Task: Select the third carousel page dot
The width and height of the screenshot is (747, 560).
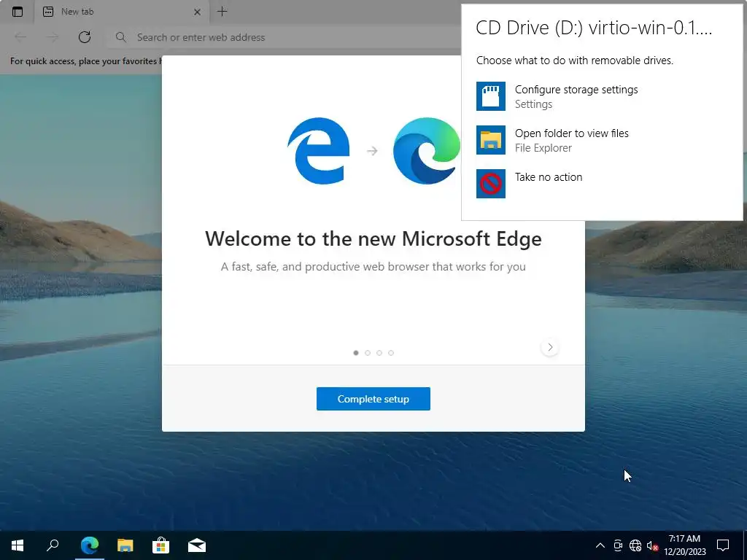Action: pos(379,353)
